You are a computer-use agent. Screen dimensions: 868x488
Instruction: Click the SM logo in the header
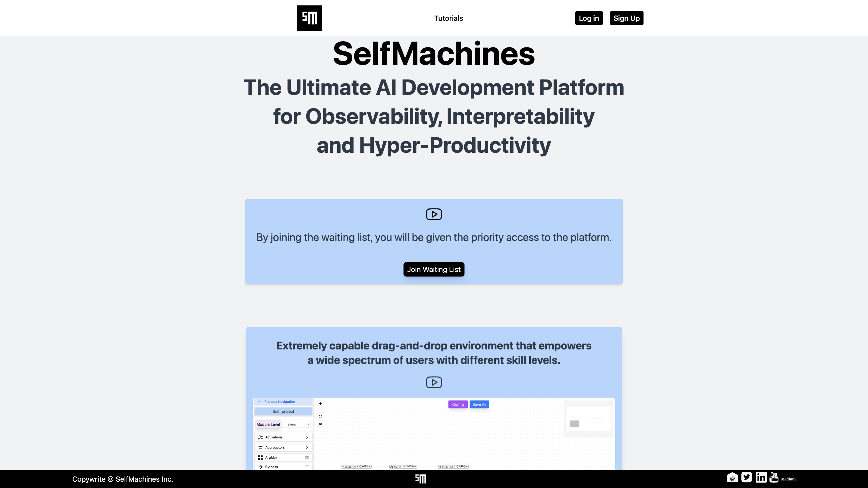tap(309, 18)
